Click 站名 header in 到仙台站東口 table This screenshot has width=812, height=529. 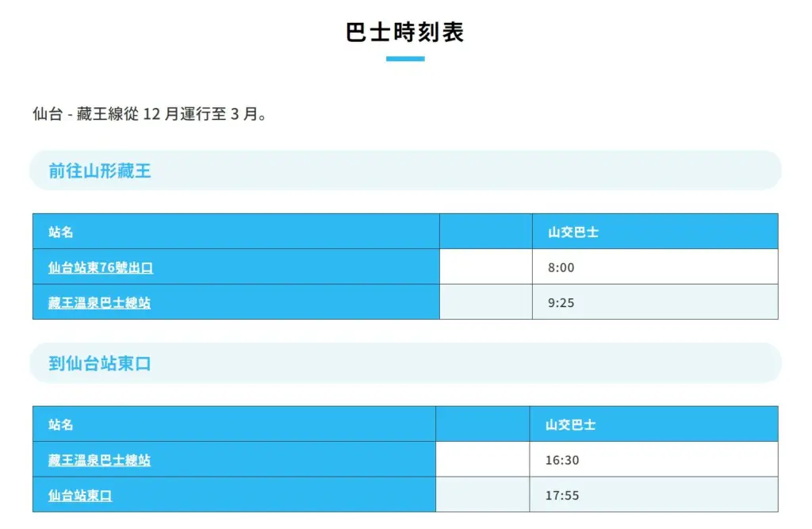61,425
